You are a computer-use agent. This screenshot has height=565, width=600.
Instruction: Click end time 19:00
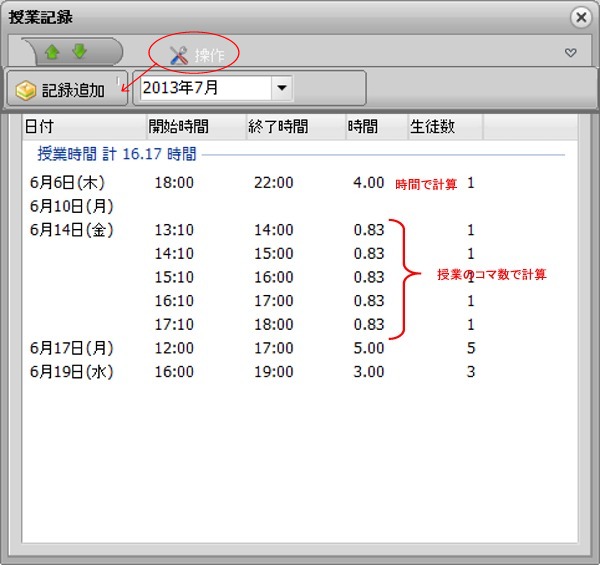tap(274, 372)
